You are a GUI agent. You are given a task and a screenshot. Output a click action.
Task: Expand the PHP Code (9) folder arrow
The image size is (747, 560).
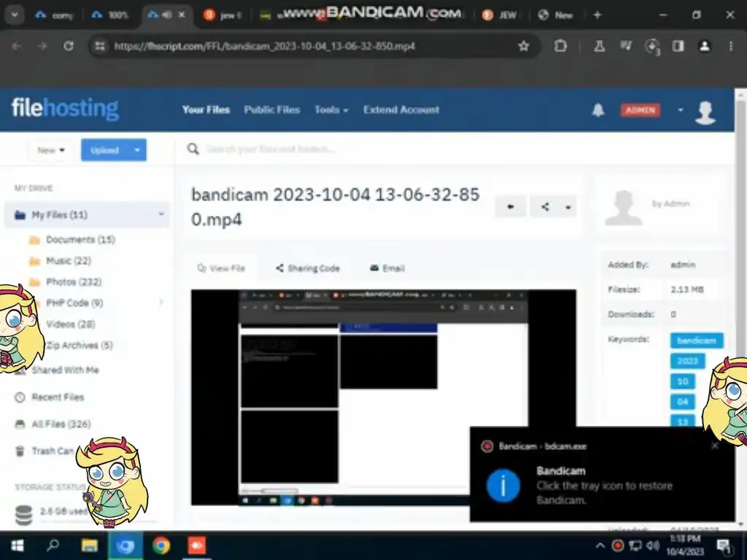click(161, 303)
